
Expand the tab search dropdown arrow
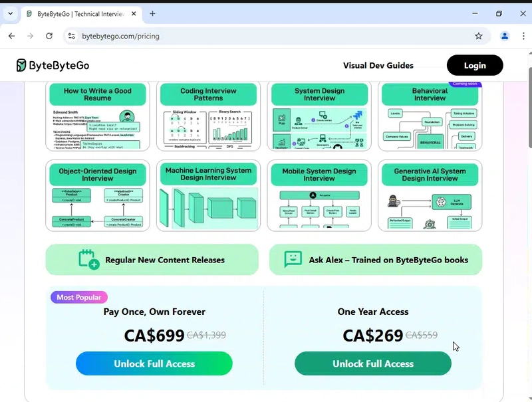click(10, 13)
